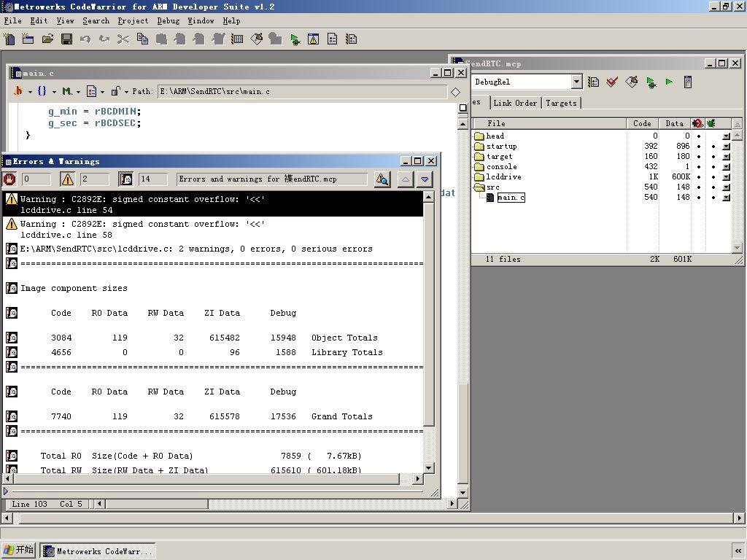The image size is (747, 560).
Task: Toggle debug dot for startup folder
Action: tap(713, 147)
